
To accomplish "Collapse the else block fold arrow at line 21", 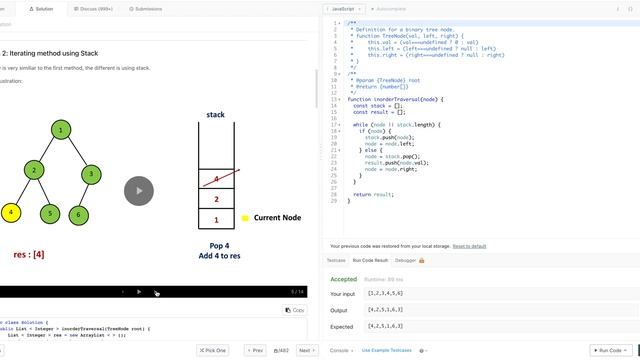I will click(340, 150).
